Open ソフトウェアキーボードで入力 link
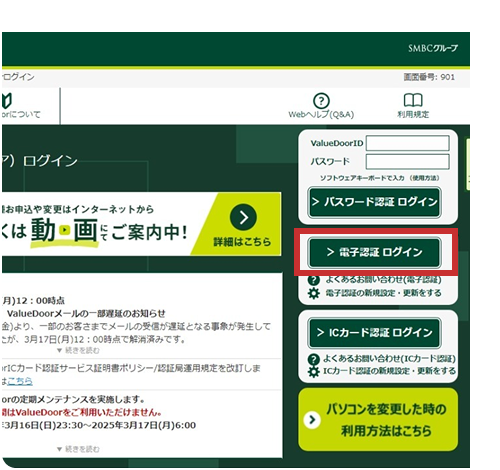 pyautogui.click(x=362, y=178)
